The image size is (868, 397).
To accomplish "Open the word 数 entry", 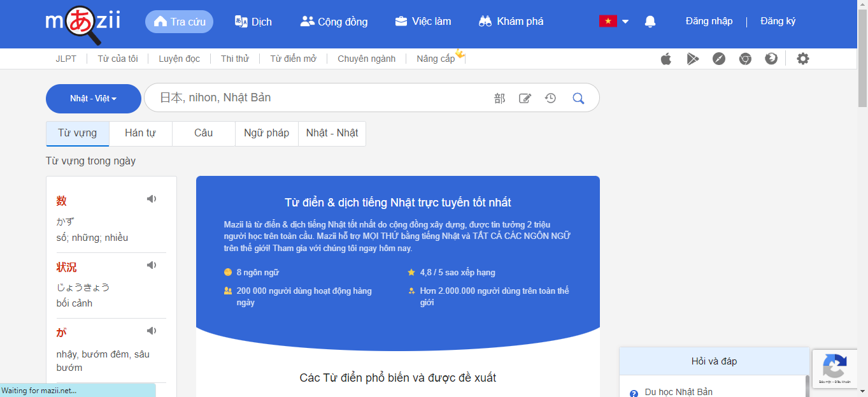I will tap(62, 201).
